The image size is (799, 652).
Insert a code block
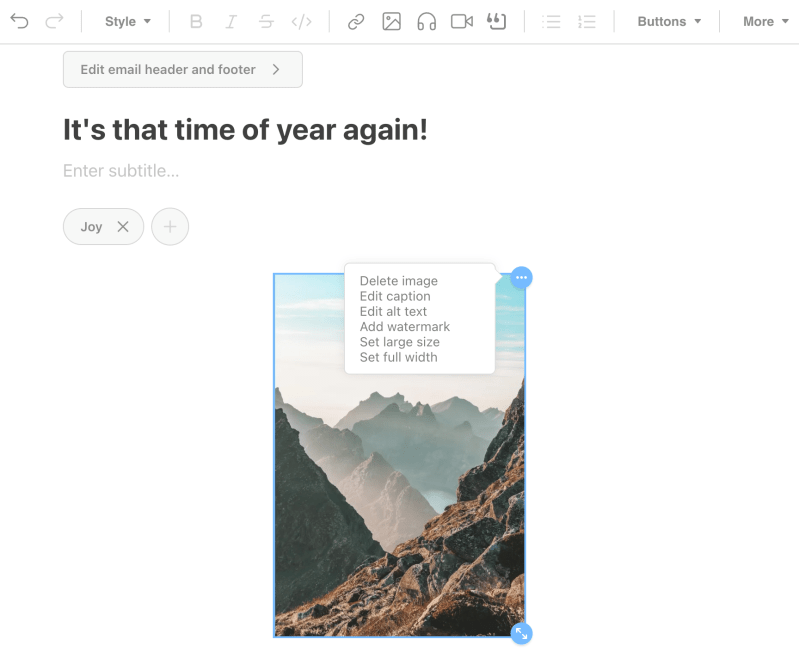[x=301, y=21]
